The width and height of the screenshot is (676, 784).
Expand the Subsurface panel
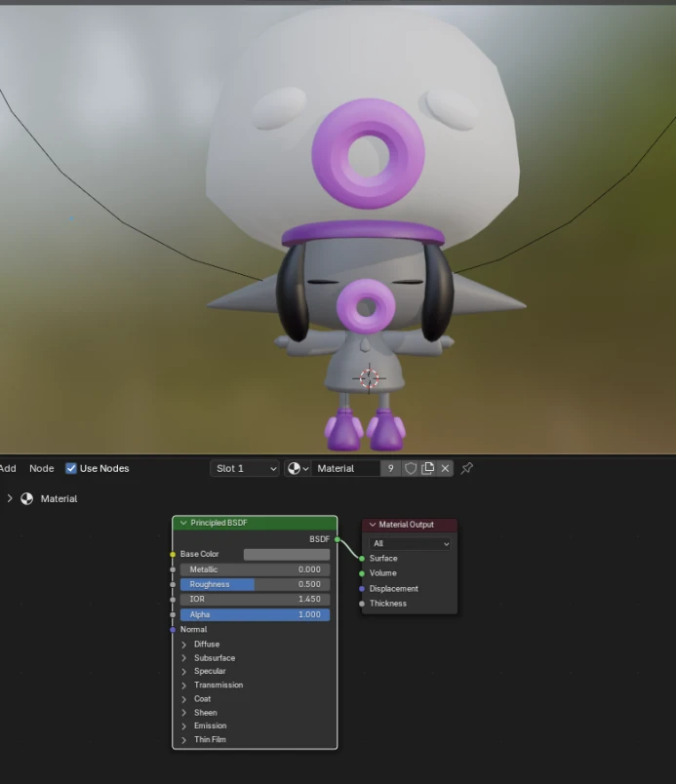point(184,658)
